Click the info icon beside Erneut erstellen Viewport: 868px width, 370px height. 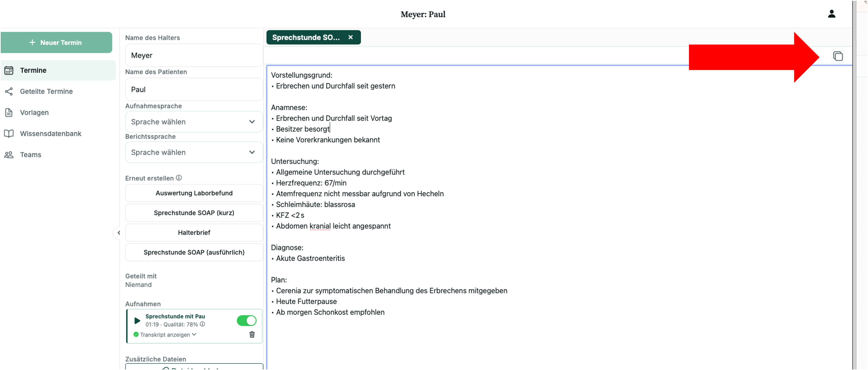[x=179, y=178]
